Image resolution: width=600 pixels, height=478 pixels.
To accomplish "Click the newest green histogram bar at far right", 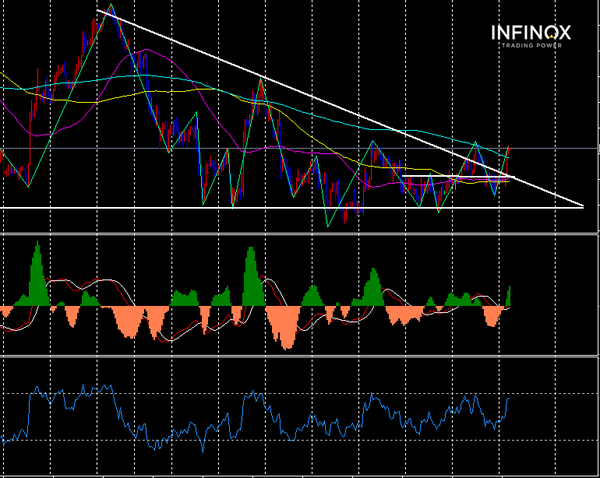I will [x=509, y=295].
